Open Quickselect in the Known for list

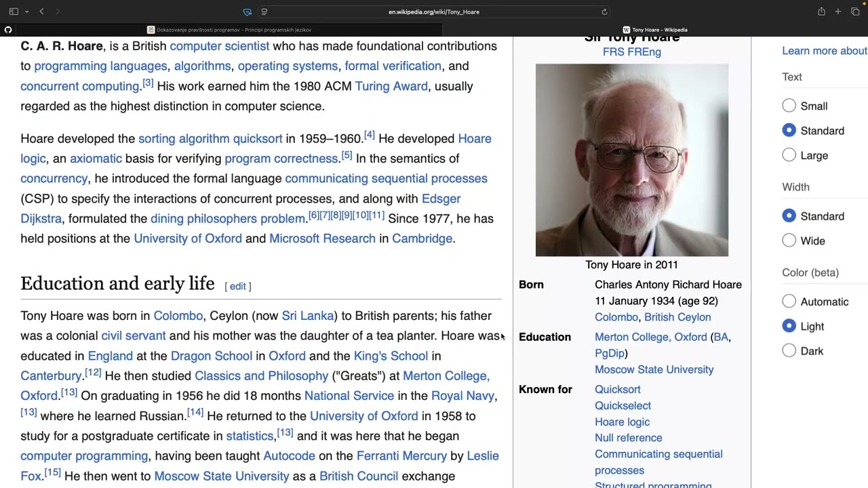(623, 405)
